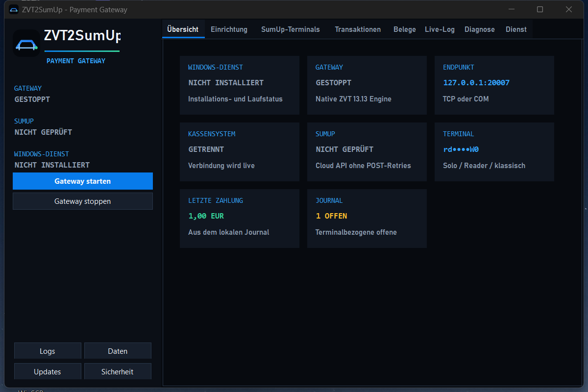Minimize the ZVT2SumUp window
This screenshot has height=392, width=588.
512,9
